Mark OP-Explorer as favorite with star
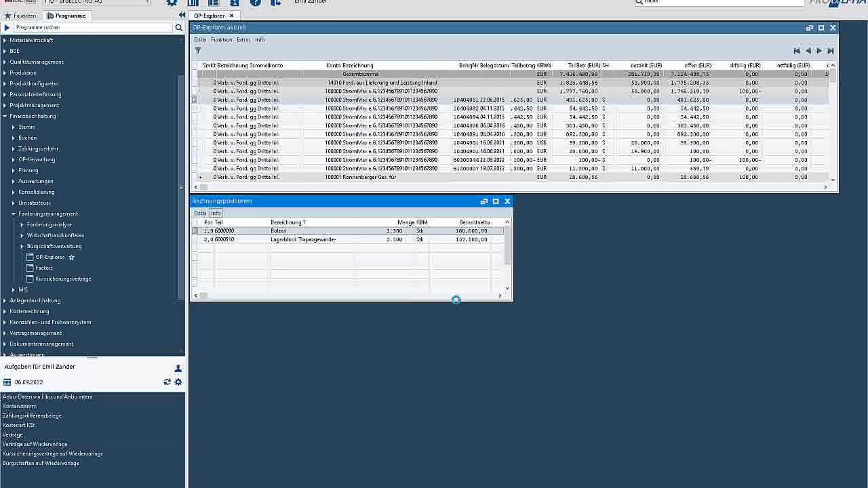The width and height of the screenshot is (868, 488). pos(71,258)
